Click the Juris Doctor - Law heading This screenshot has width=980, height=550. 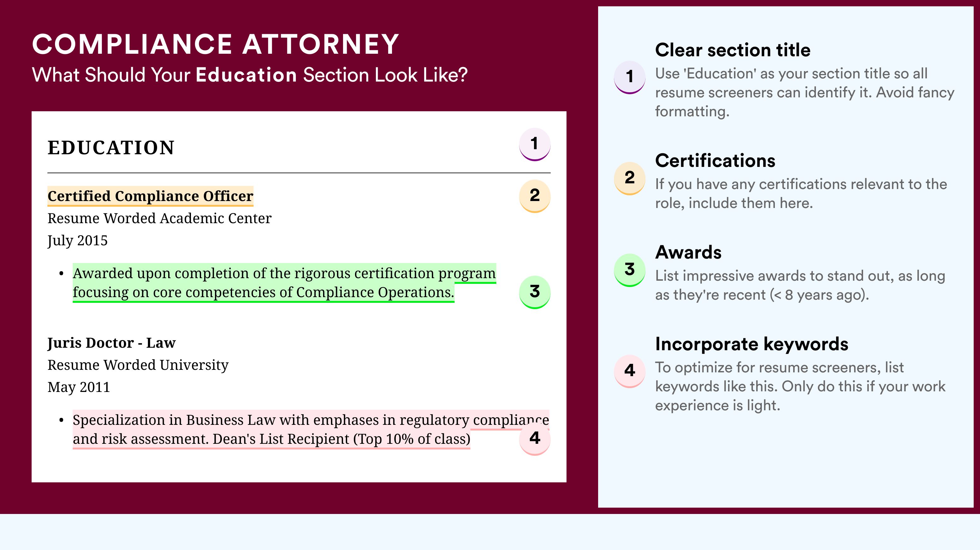pyautogui.click(x=112, y=343)
